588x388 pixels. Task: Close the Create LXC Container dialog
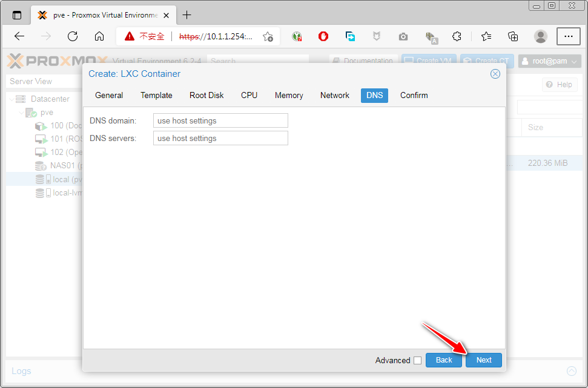point(495,74)
